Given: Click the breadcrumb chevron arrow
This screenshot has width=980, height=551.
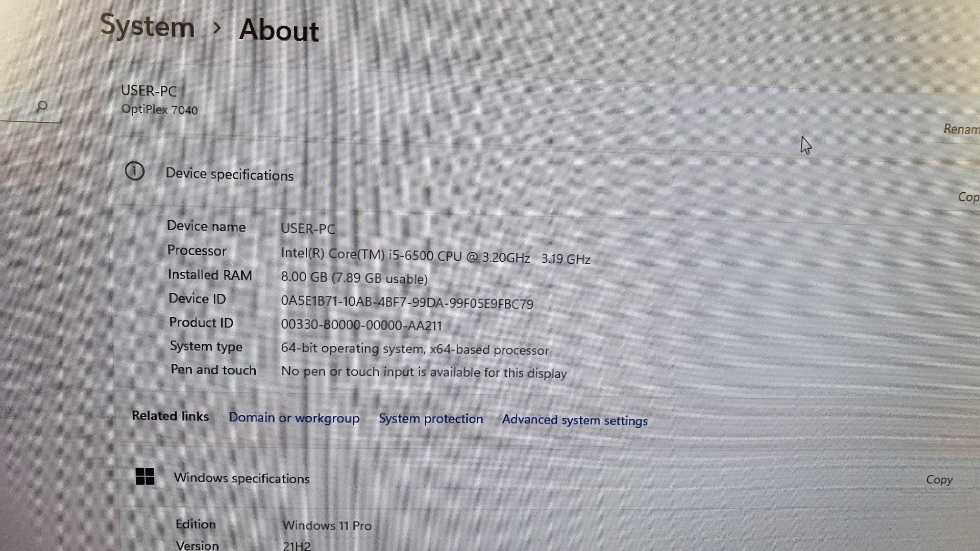Looking at the screenshot, I should (x=217, y=28).
